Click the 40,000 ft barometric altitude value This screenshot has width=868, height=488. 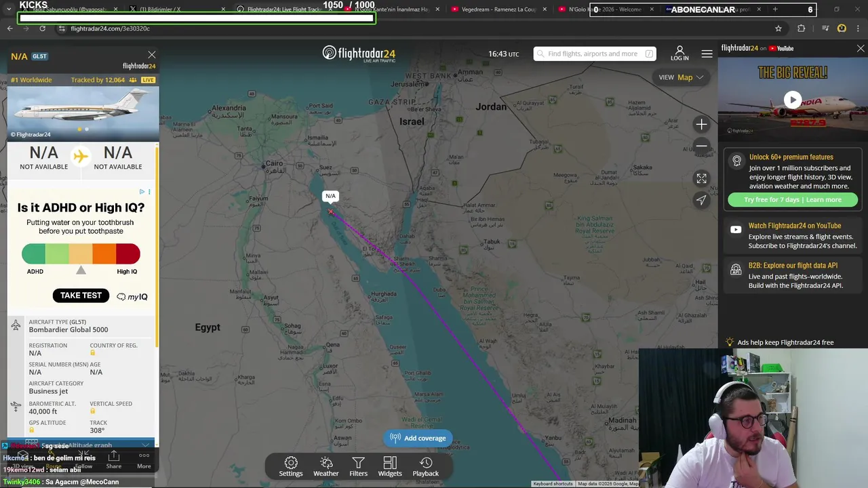(43, 411)
